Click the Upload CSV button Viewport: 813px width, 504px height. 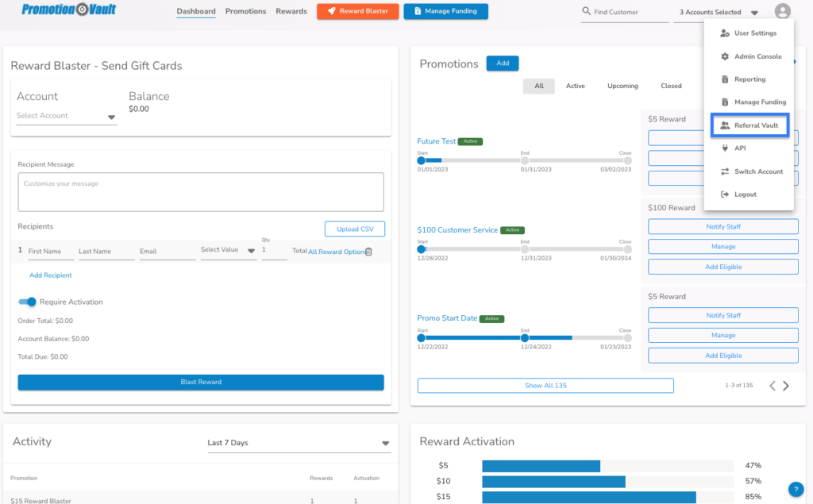click(x=355, y=229)
